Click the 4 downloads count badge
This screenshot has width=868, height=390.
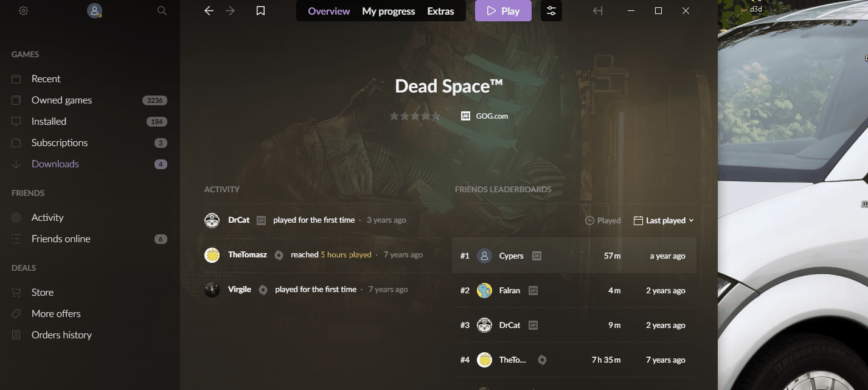point(161,164)
